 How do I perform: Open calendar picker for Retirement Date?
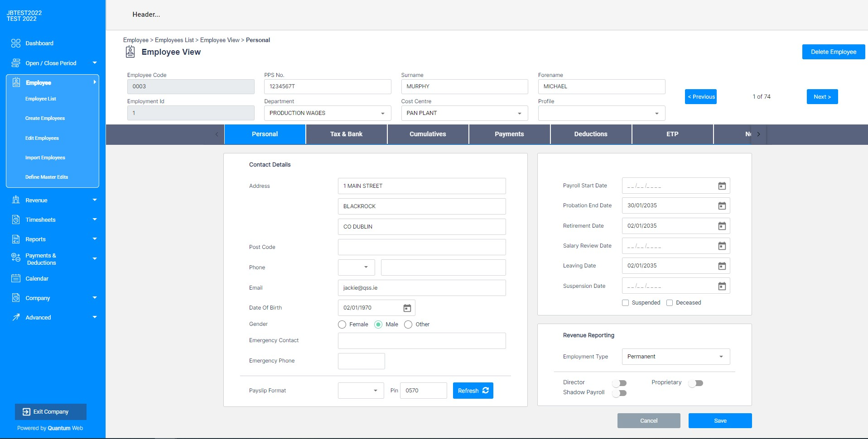tap(722, 226)
